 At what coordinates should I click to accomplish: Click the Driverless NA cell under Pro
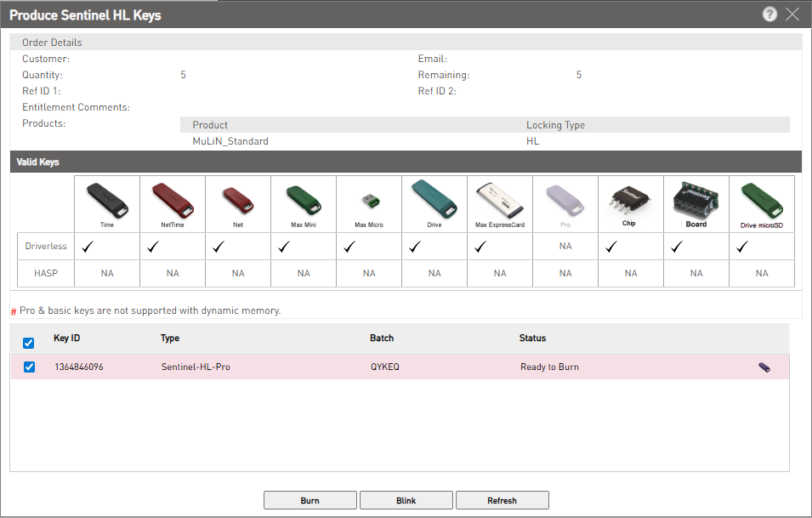(x=565, y=246)
